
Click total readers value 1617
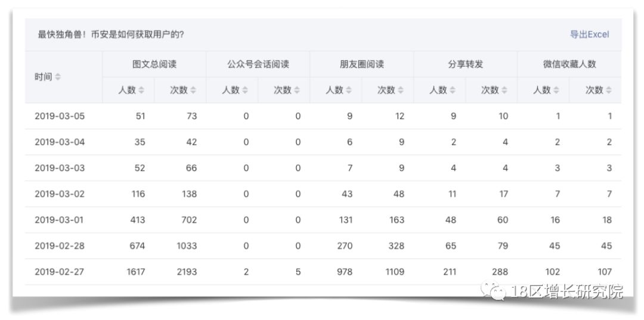pos(135,272)
